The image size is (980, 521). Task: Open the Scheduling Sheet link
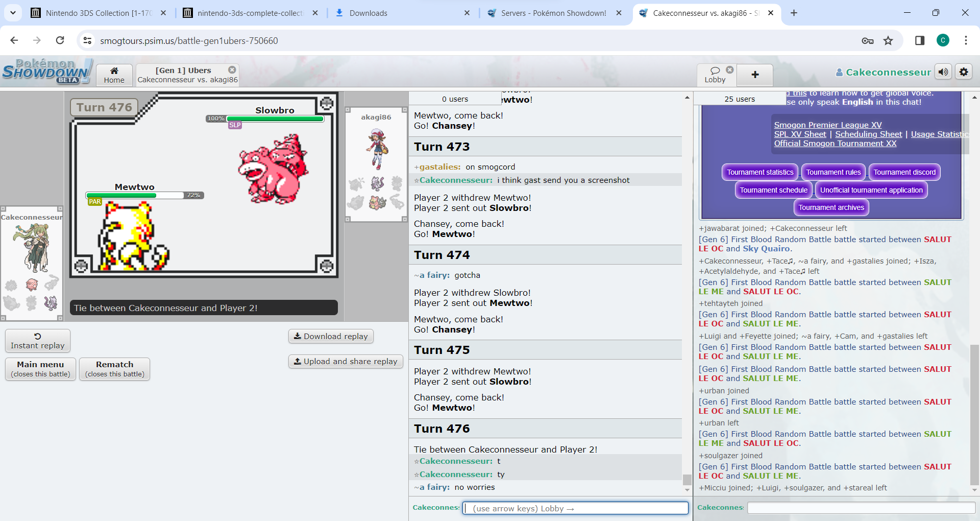(x=868, y=134)
